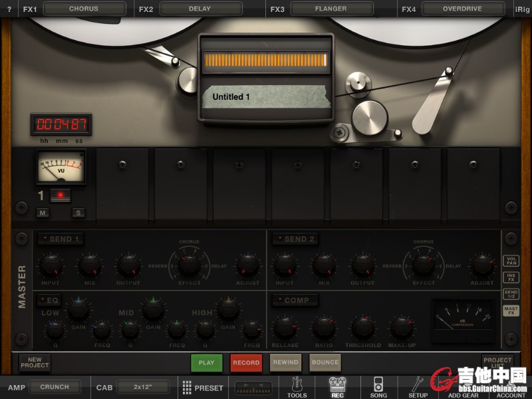Screen dimensions: 532x399
Task: Click the compressor MAKE-UP knob
Action: (402, 328)
